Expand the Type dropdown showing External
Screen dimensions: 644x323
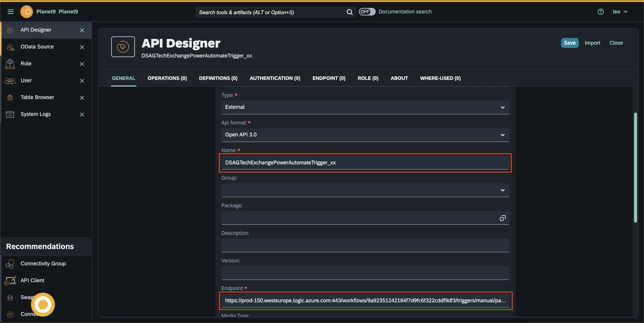click(365, 107)
